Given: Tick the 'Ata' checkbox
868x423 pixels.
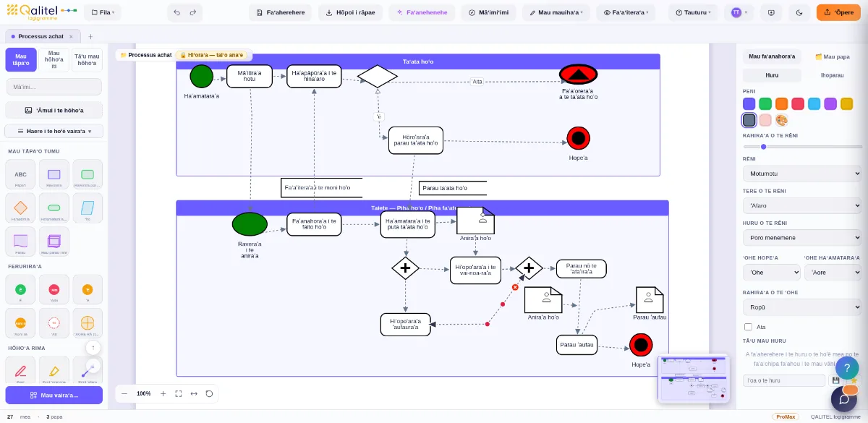Looking at the screenshot, I should pyautogui.click(x=748, y=327).
